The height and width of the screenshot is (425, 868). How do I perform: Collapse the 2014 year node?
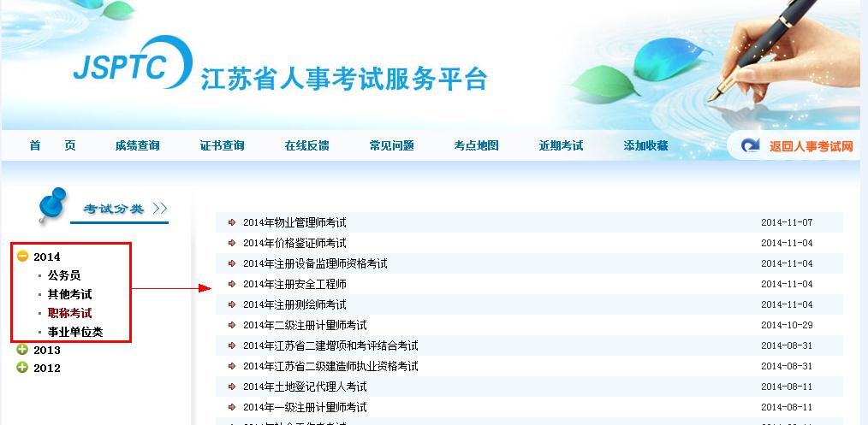point(22,256)
